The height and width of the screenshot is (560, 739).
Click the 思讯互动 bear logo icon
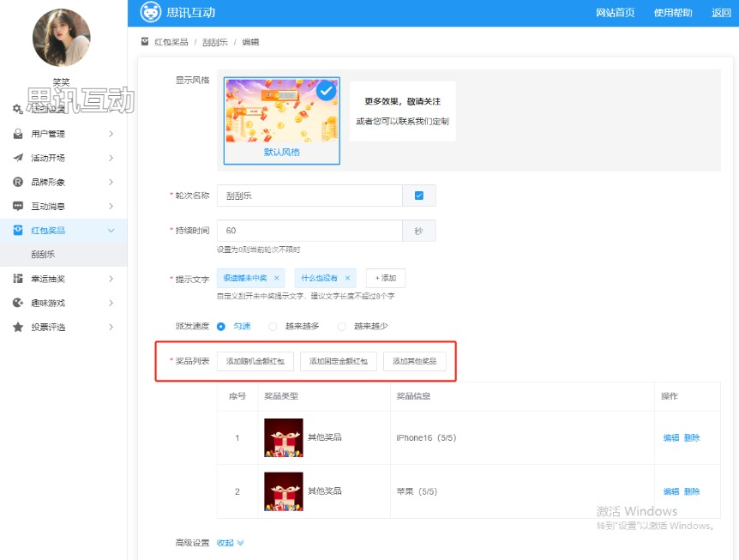pos(151,12)
